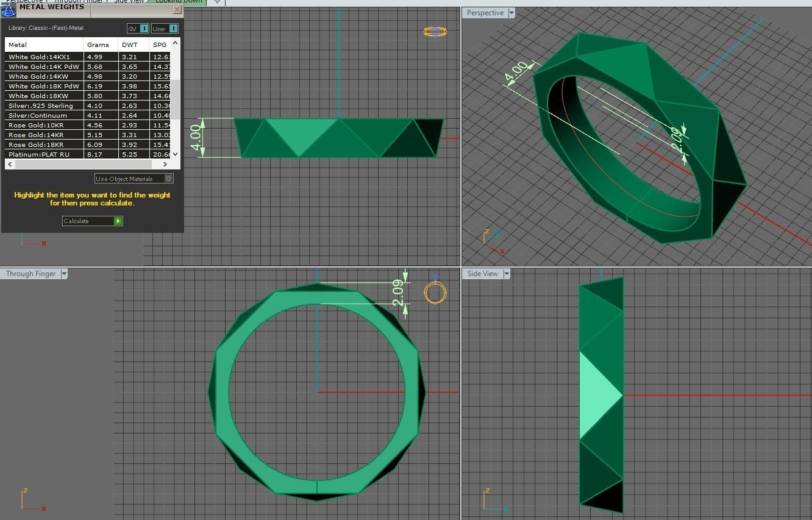Select the White Gold:18K PdW row
The height and width of the screenshot is (520, 812).
pyautogui.click(x=88, y=86)
